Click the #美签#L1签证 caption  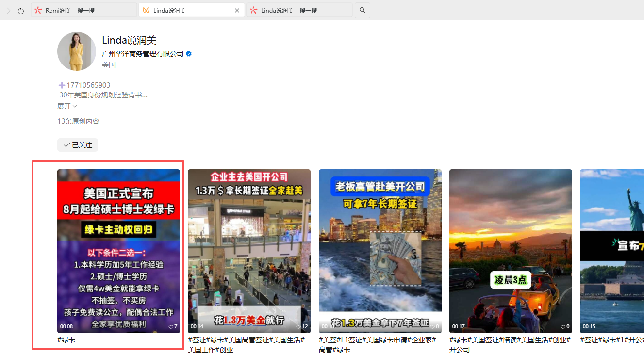click(x=377, y=344)
